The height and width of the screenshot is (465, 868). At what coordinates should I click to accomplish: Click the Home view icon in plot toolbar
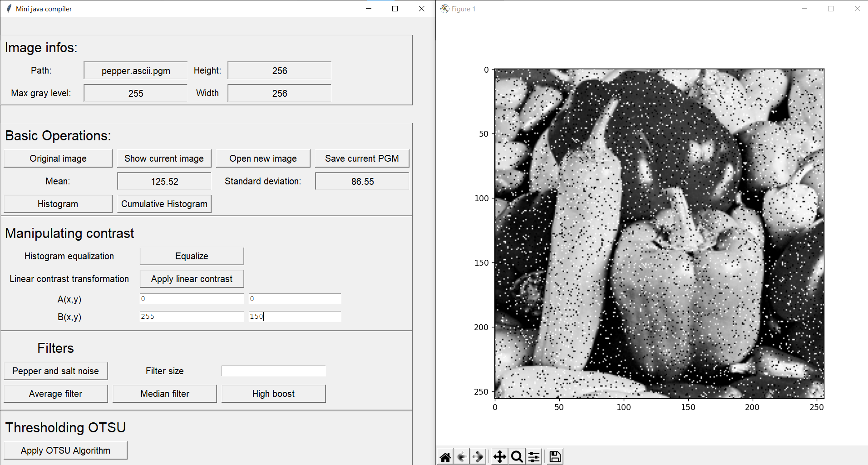point(445,456)
